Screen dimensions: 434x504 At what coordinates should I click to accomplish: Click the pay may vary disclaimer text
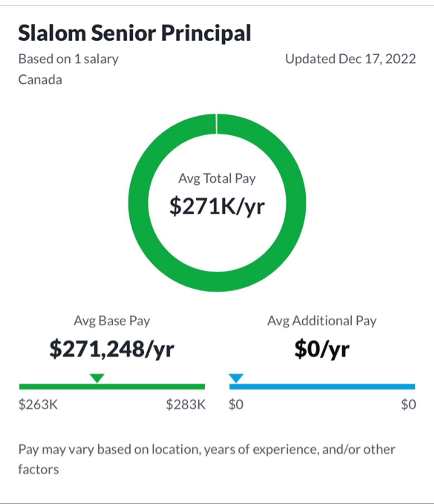point(207,460)
